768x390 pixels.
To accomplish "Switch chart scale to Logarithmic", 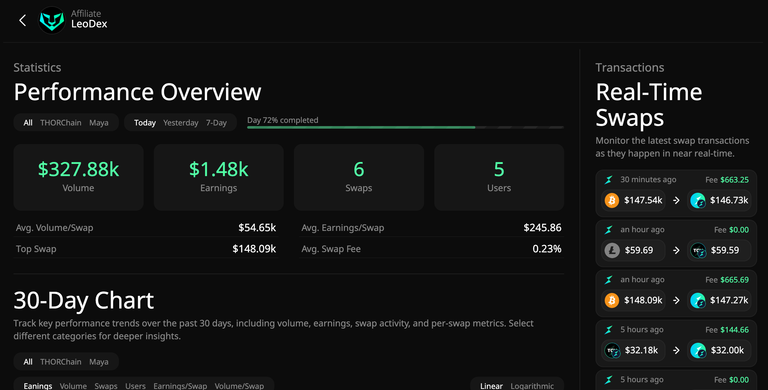I will point(532,386).
